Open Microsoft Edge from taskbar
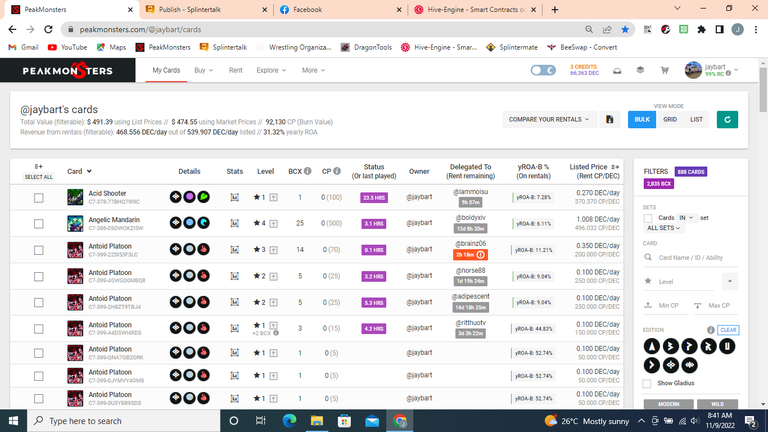768x432 pixels. click(289, 421)
